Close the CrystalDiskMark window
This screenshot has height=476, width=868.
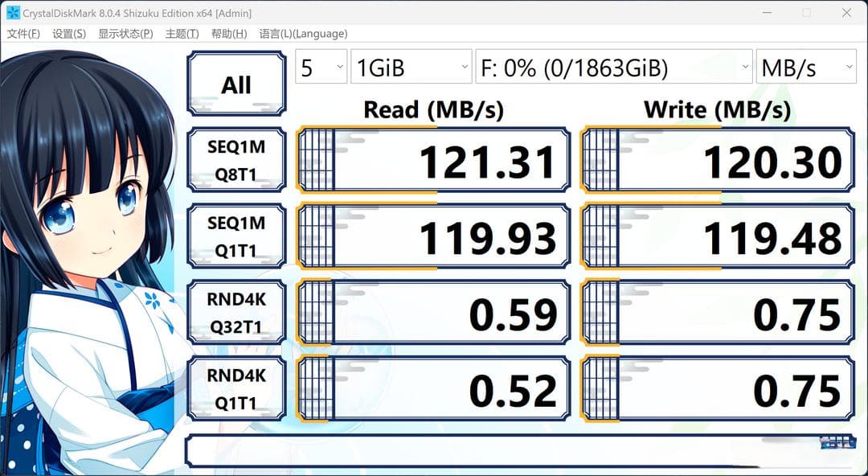846,13
